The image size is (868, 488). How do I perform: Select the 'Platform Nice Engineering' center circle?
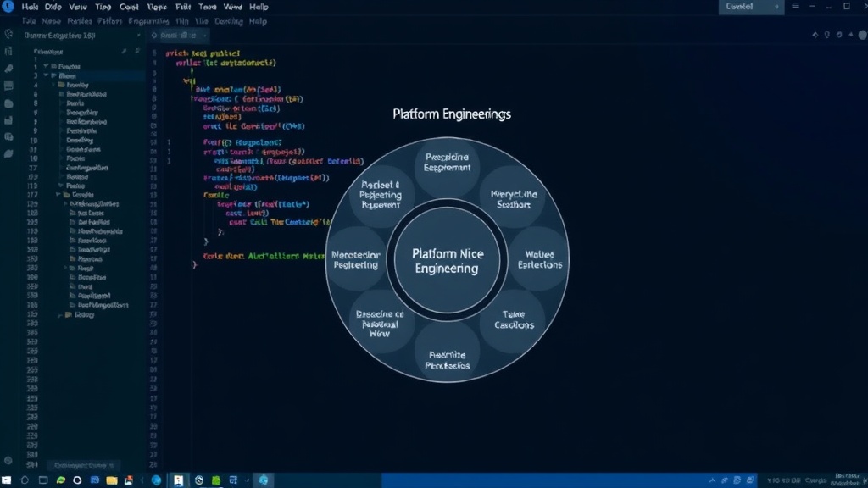448,261
